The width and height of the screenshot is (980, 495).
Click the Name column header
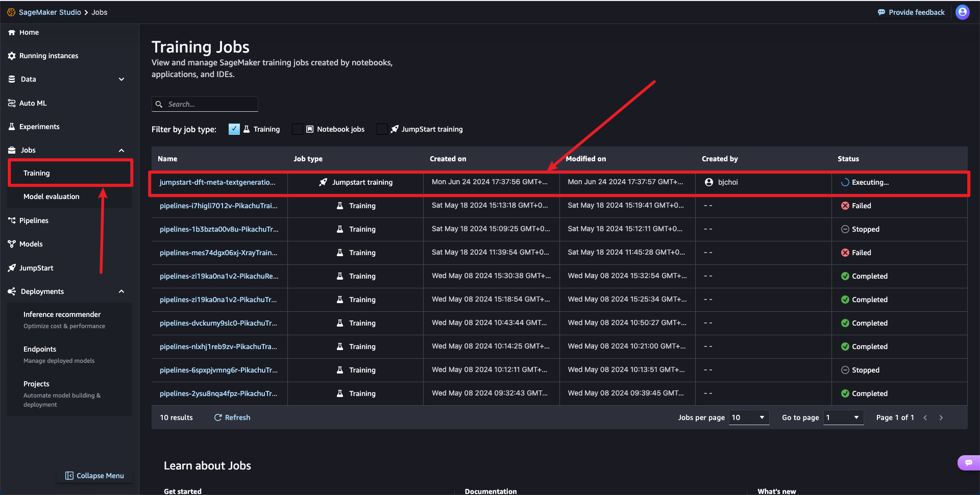pos(167,159)
